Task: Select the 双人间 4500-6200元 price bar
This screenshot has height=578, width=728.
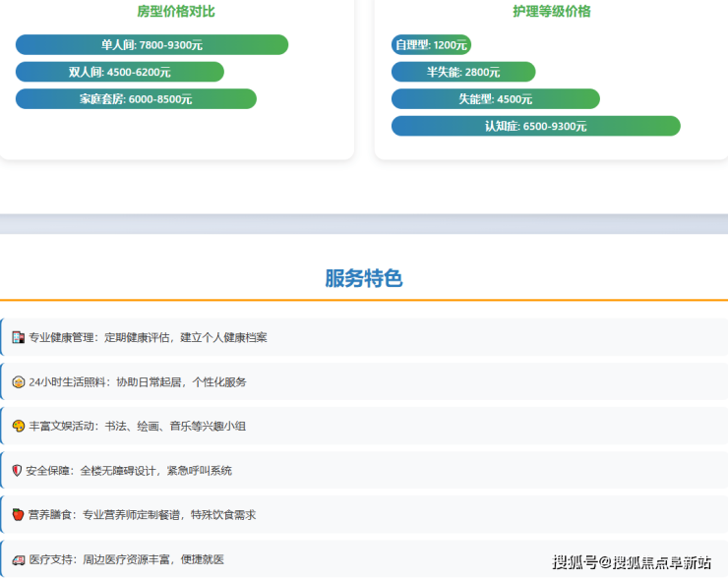Action: pos(120,72)
